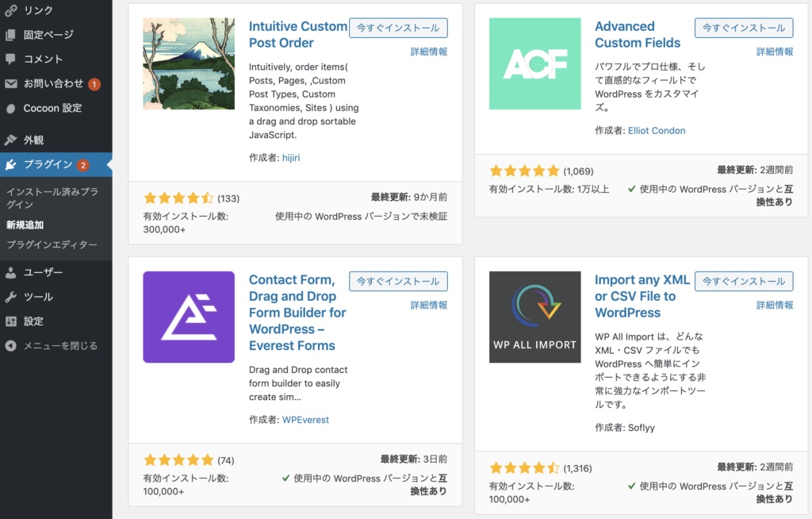Image resolution: width=812 pixels, height=519 pixels.
Task: Click Advanced Custom Fields title link
Action: pyautogui.click(x=638, y=35)
